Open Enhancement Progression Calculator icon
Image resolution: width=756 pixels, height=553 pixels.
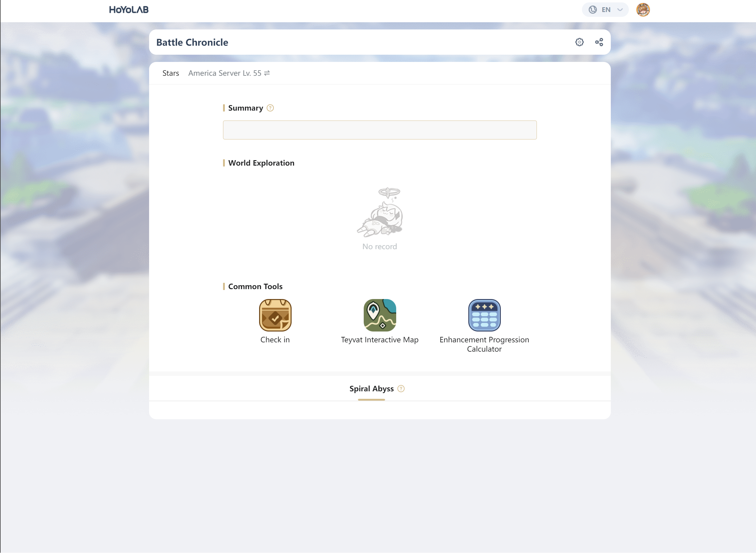click(484, 315)
